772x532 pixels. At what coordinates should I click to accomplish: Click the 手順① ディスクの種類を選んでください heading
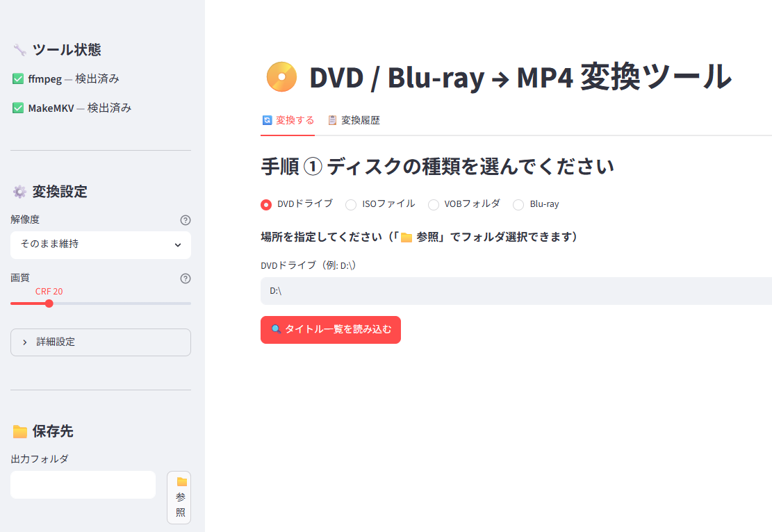coord(437,167)
